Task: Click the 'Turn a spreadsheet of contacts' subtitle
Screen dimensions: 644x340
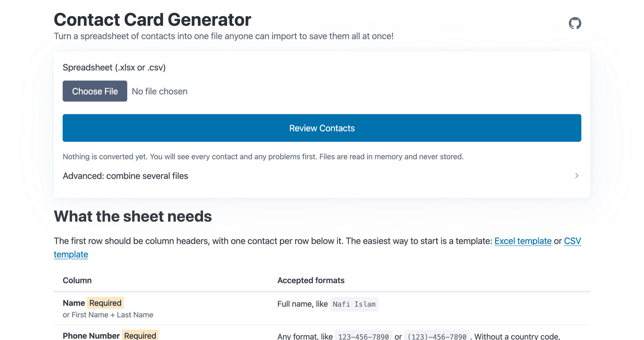Action: tap(223, 36)
